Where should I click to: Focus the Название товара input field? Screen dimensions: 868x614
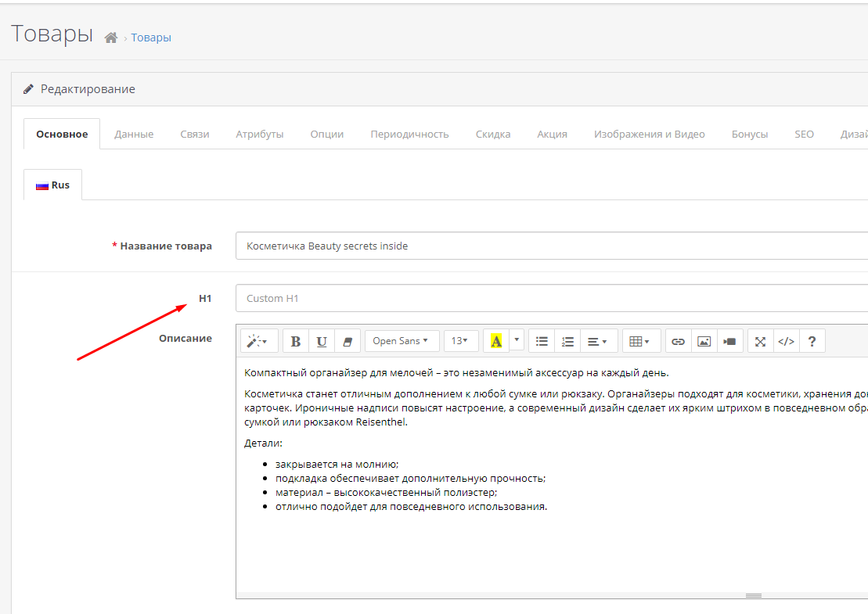[551, 246]
